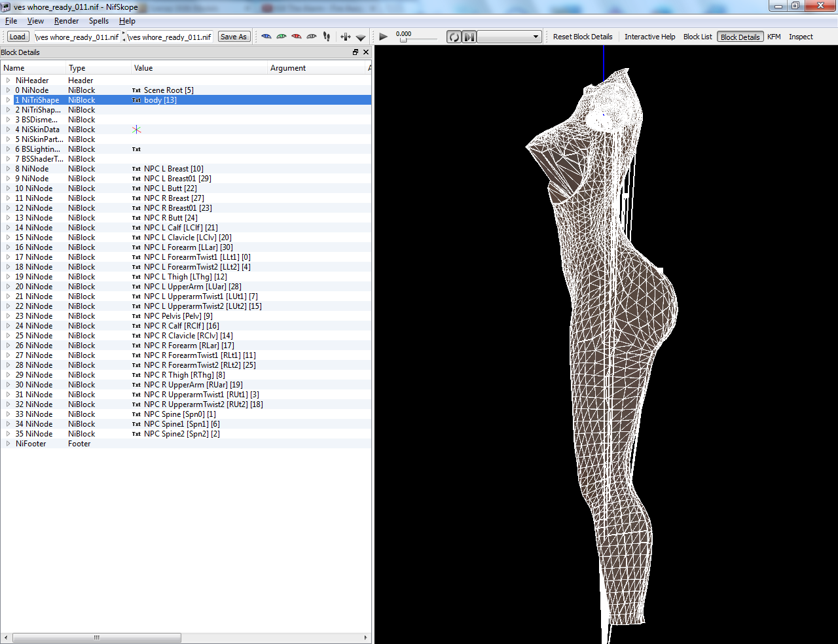Viewport: 838px width, 644px height.
Task: Click the load file path field
Action: 77,37
